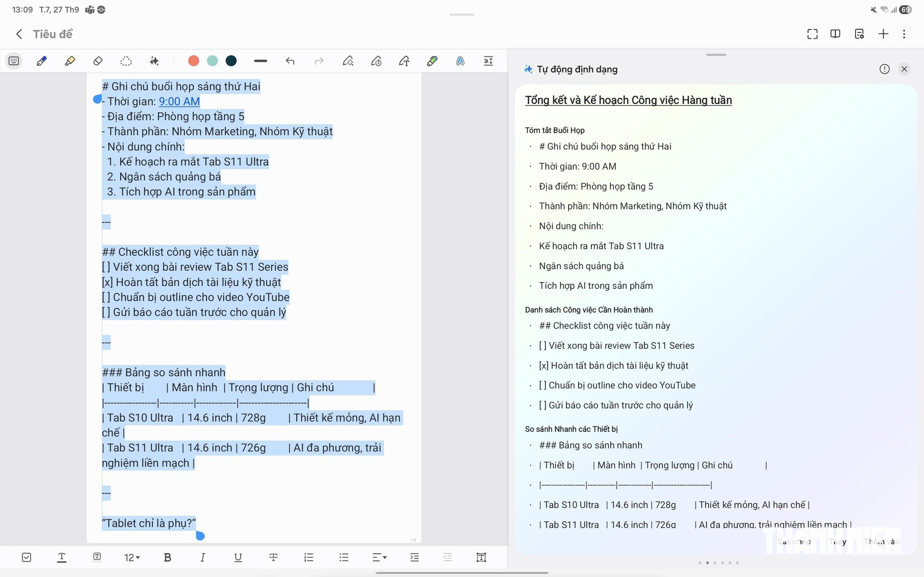Toggle bold formatting
This screenshot has width=924, height=577.
click(x=167, y=558)
